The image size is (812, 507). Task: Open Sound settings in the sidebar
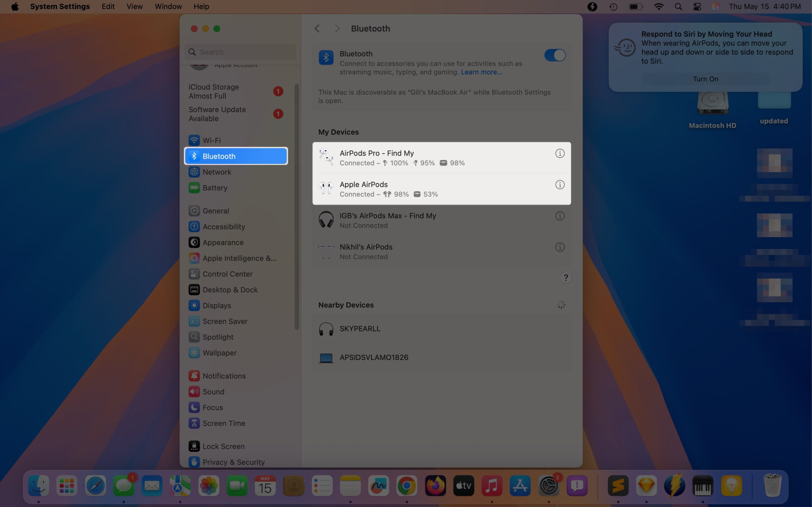213,391
